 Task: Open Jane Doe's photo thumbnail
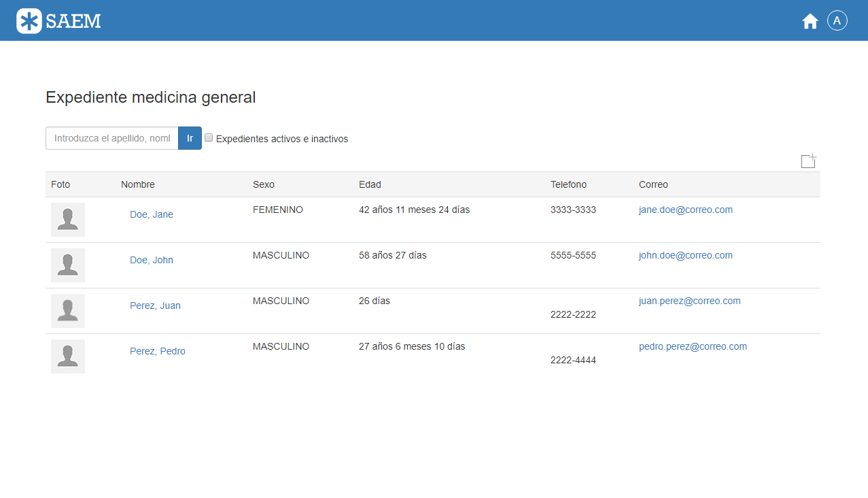coord(68,220)
